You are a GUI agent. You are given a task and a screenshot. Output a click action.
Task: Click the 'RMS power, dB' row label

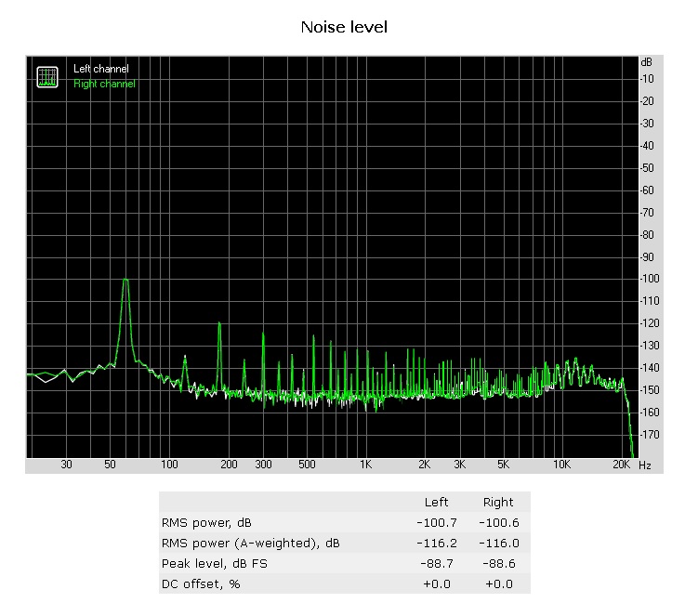[206, 522]
